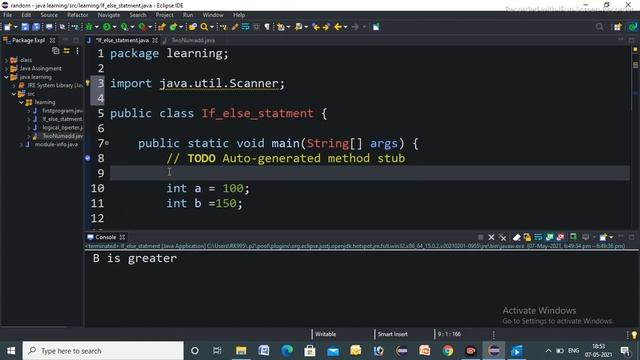
Task: Click the Open Type icon
Action: pos(192,27)
